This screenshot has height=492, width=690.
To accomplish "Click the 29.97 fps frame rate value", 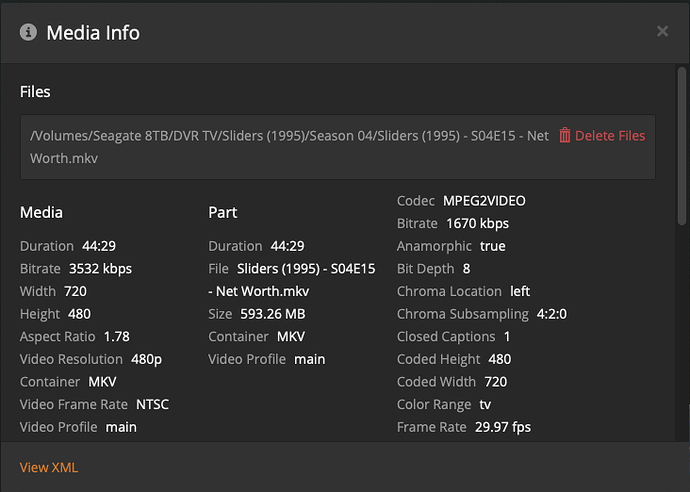I will click(501, 427).
